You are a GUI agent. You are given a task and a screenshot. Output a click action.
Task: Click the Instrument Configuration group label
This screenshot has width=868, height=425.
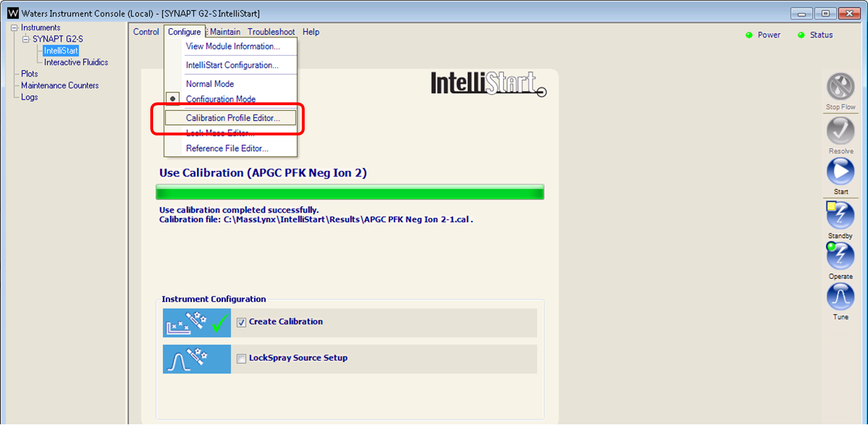[214, 299]
